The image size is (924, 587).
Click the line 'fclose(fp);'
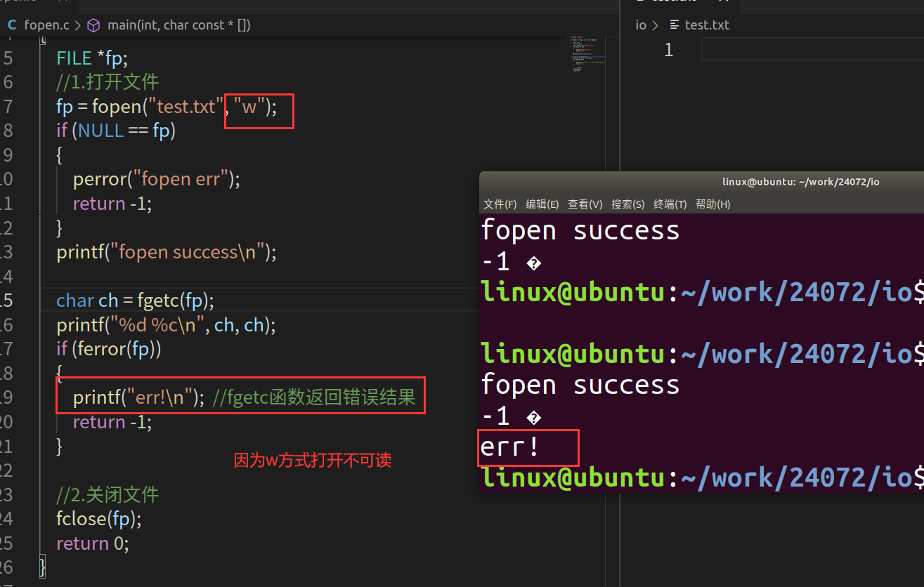point(99,519)
